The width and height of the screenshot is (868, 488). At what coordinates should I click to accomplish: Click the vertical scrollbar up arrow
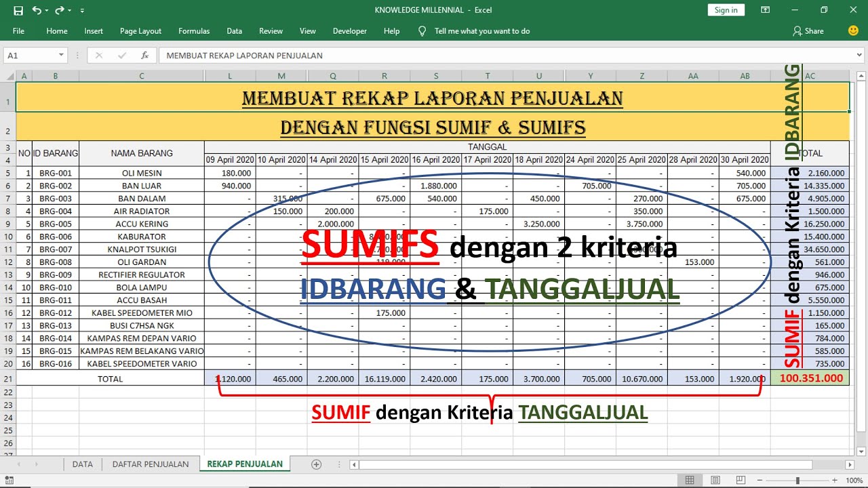tap(860, 76)
